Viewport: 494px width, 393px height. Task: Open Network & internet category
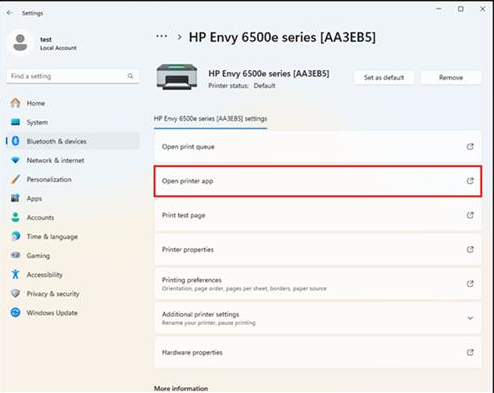[72, 160]
